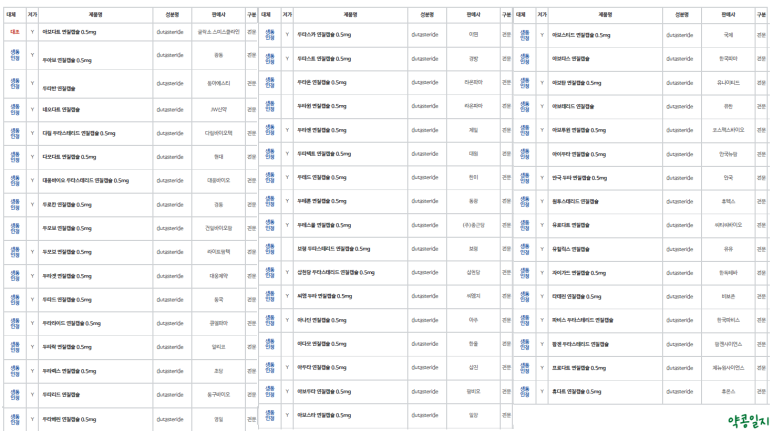Open 생동인정 link for 삼천당 두타스테리드
Screen dimensions: 773x431
tap(270, 272)
